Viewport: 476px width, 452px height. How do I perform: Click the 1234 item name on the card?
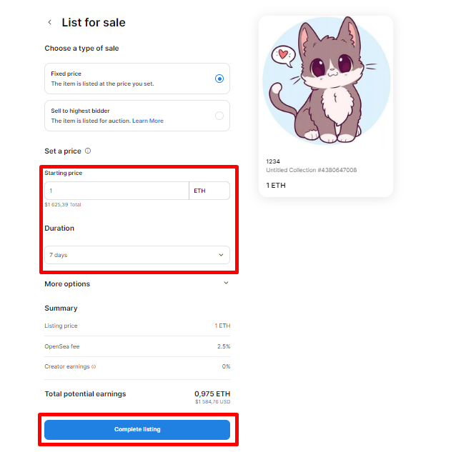point(273,162)
